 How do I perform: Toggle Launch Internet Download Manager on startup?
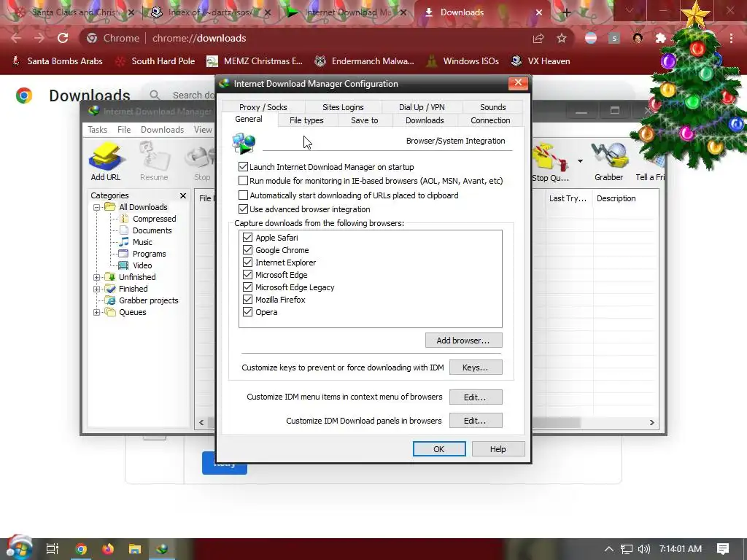point(244,167)
